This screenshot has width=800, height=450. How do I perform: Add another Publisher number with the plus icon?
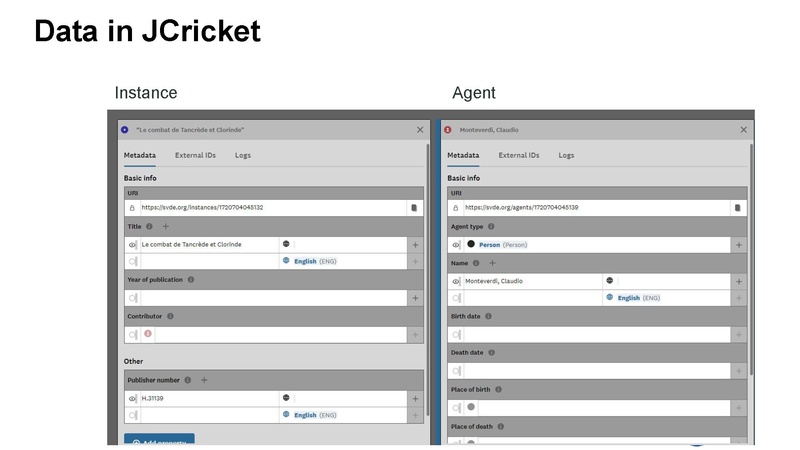coord(204,380)
